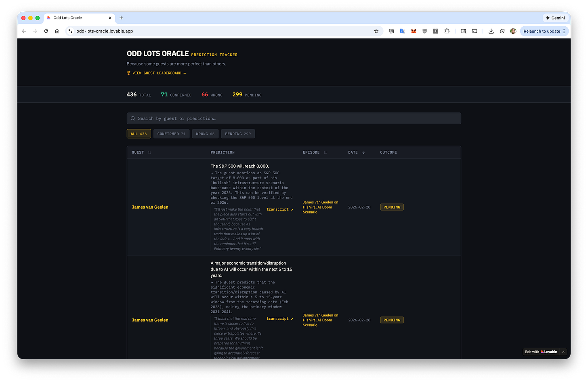Show browser downloads
The width and height of the screenshot is (588, 382).
tap(491, 31)
